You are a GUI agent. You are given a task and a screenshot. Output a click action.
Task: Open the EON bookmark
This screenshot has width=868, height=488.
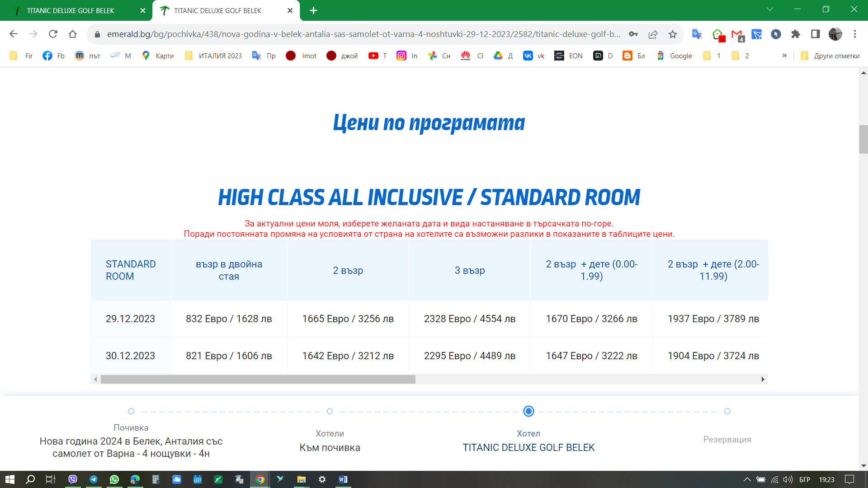click(569, 56)
